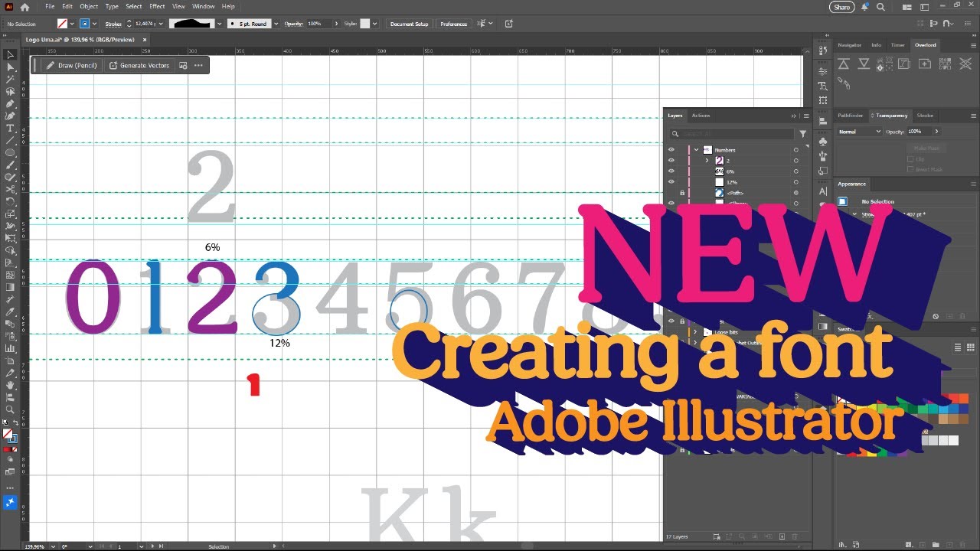
Task: Click the Document Setup button
Action: pos(409,24)
